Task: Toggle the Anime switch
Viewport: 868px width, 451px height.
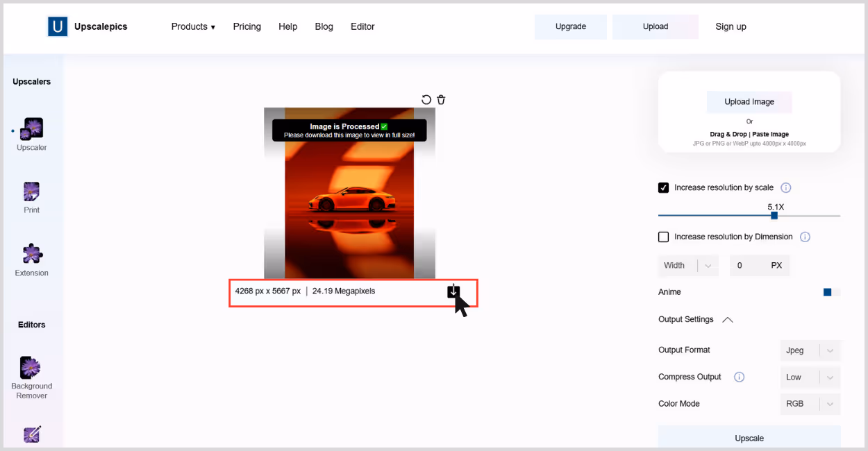Action: click(x=832, y=292)
